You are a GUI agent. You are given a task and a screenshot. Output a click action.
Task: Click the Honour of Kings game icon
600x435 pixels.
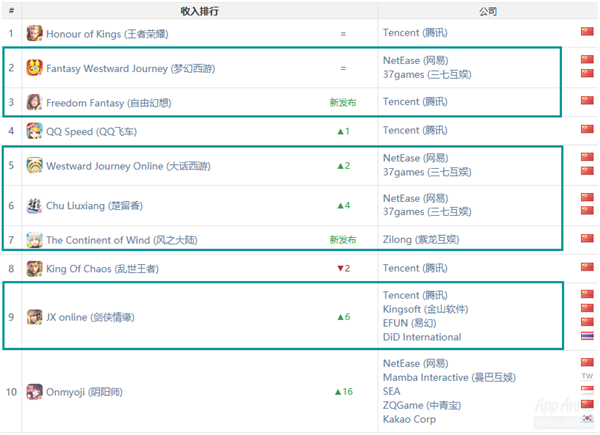coord(34,33)
